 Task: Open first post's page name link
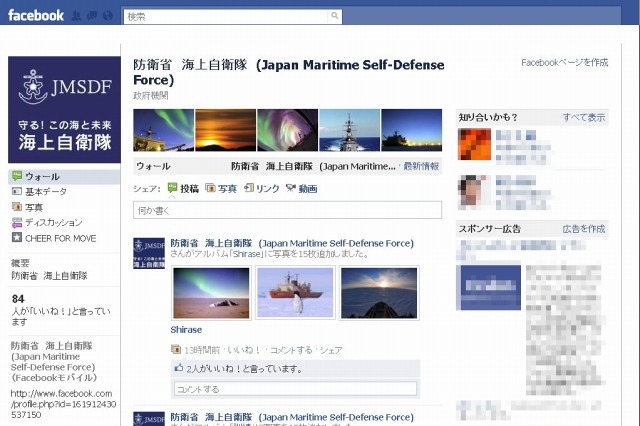point(292,243)
